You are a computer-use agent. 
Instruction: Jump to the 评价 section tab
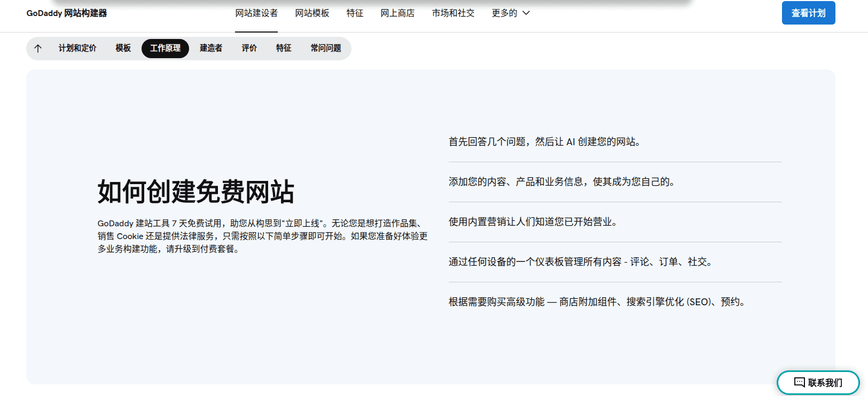pos(249,49)
